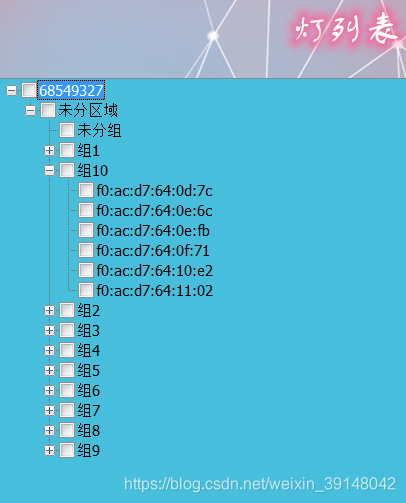
Task: Collapse the 组10 group
Action: pos(49,171)
